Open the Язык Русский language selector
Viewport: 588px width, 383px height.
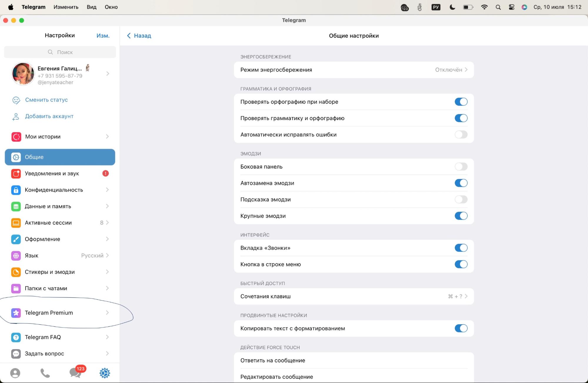[x=60, y=256]
